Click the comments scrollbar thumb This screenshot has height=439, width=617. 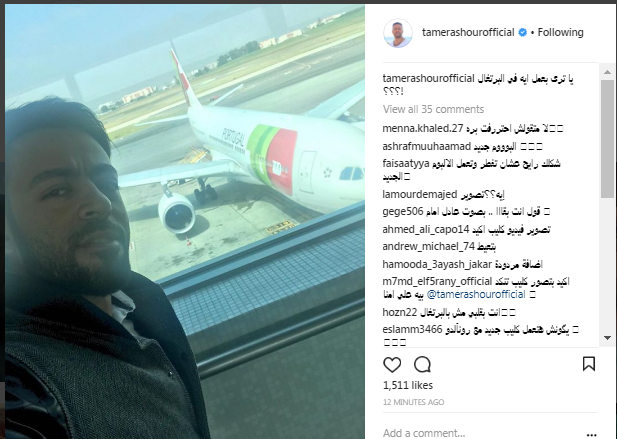(x=607, y=138)
